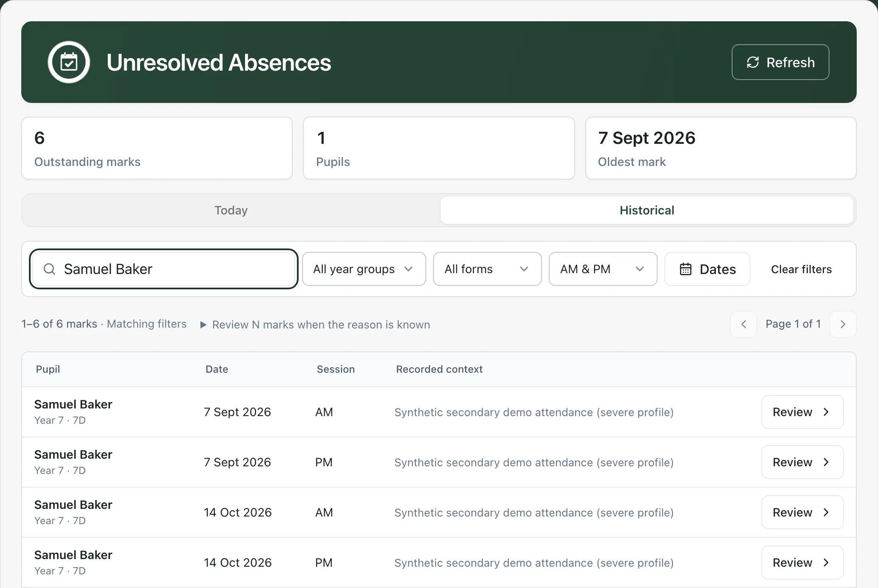The width and height of the screenshot is (878, 588).
Task: Review the 14 Oct 2026 AM mark
Action: click(x=802, y=512)
